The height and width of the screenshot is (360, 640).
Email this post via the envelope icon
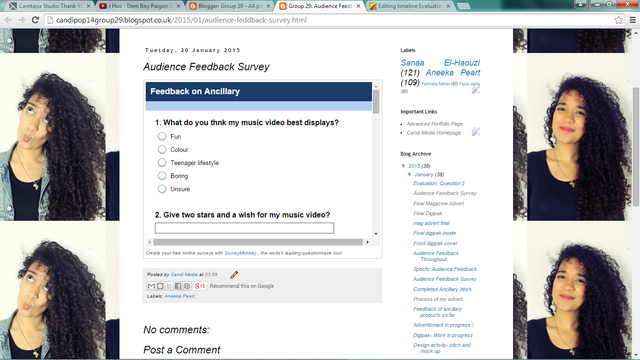coord(151,286)
